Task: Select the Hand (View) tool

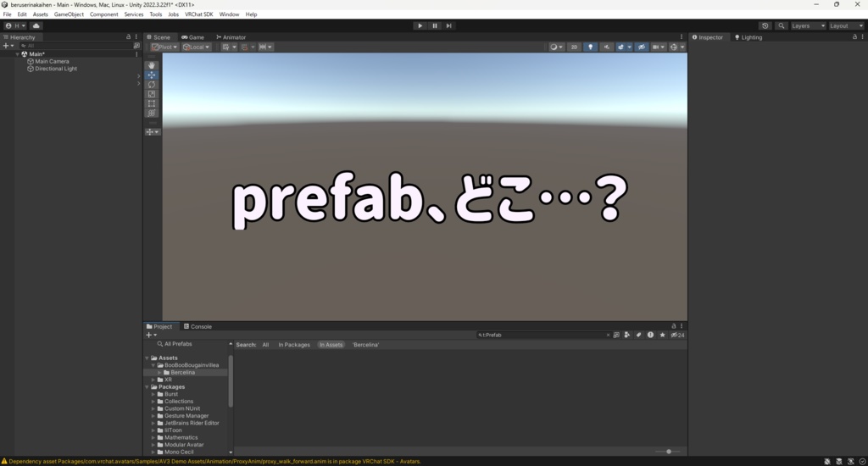Action: [x=151, y=65]
